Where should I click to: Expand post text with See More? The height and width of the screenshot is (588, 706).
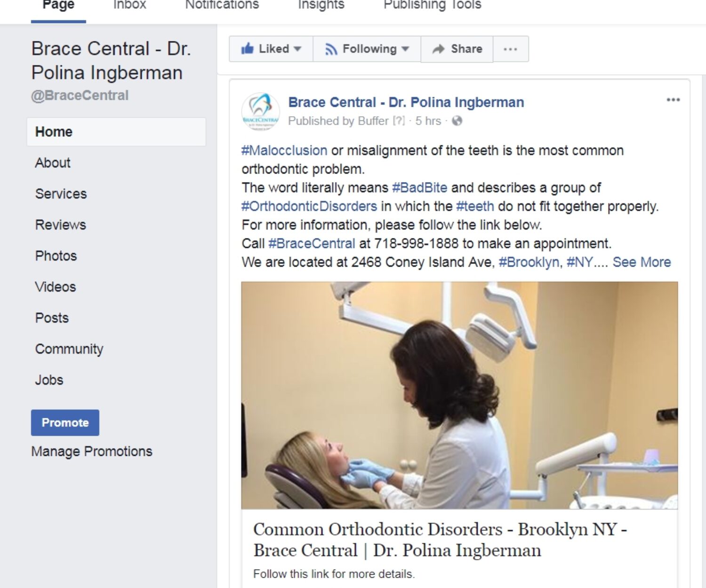click(x=641, y=262)
